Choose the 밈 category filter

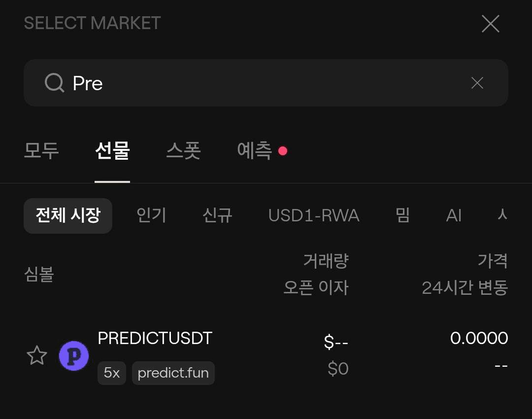[403, 215]
